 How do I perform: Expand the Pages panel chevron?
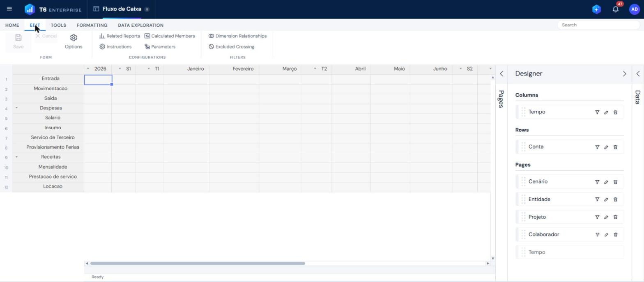click(501, 74)
